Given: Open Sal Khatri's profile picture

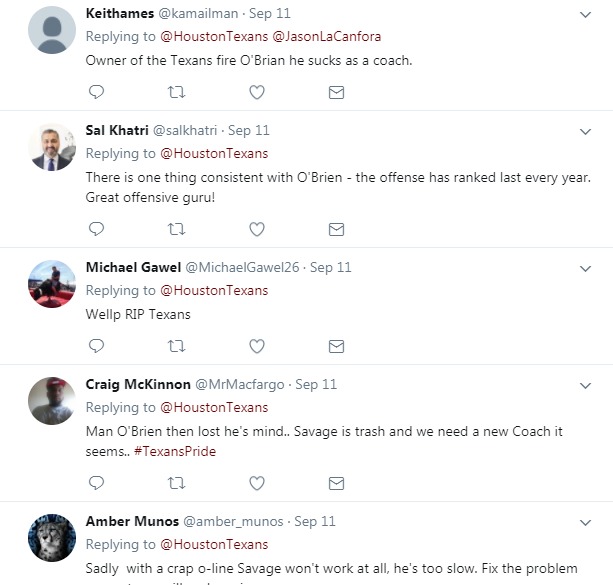Looking at the screenshot, I should point(52,148).
